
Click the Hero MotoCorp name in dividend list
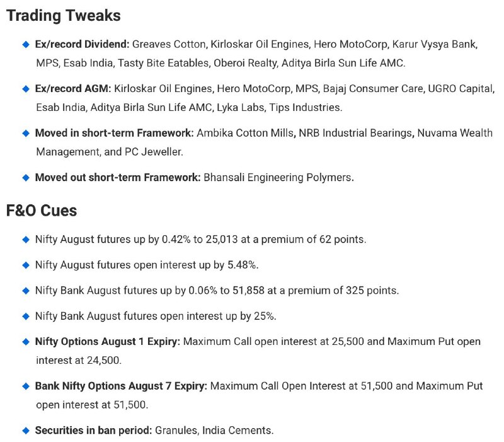coord(351,44)
